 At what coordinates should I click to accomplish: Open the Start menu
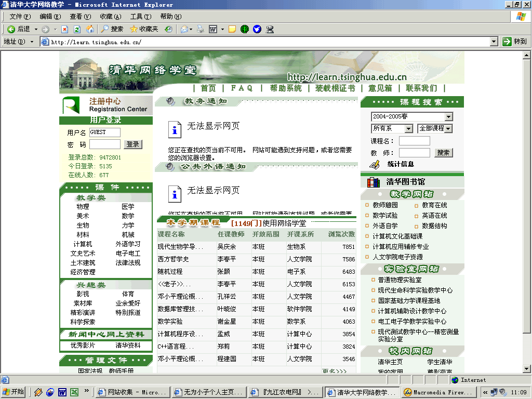tap(14, 392)
